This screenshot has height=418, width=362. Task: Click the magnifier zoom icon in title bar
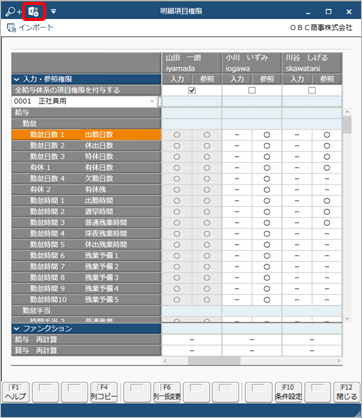(13, 12)
